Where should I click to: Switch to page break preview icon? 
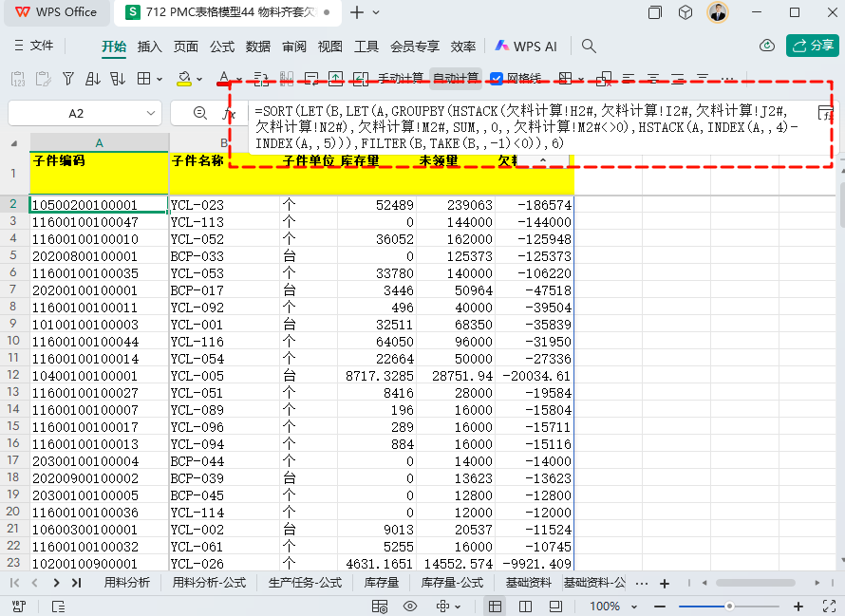point(525,607)
